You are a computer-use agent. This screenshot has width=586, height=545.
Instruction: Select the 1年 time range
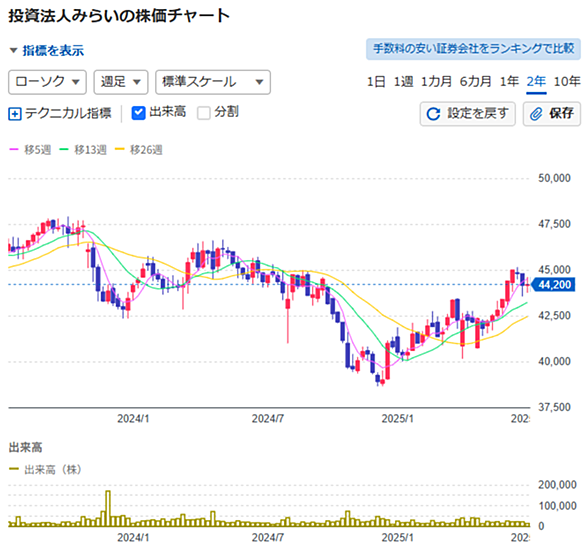point(509,81)
